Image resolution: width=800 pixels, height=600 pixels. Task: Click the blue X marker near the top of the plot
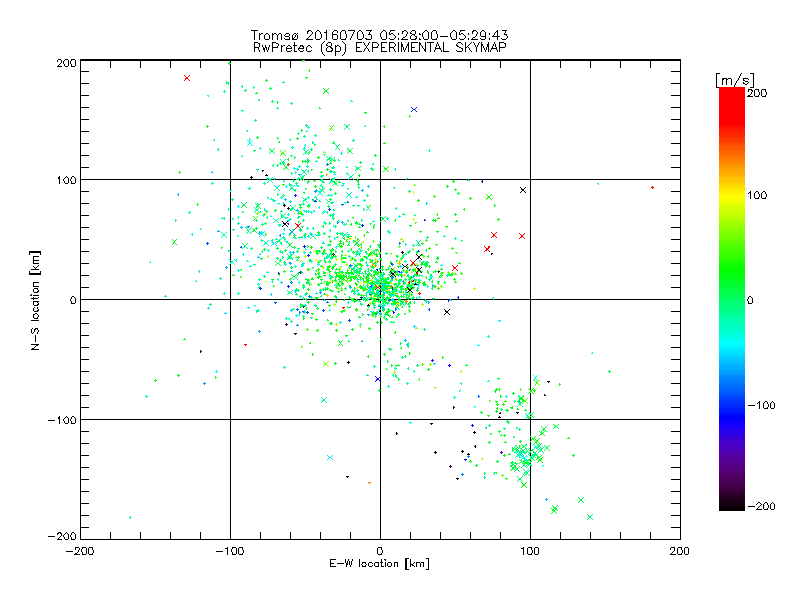click(414, 110)
